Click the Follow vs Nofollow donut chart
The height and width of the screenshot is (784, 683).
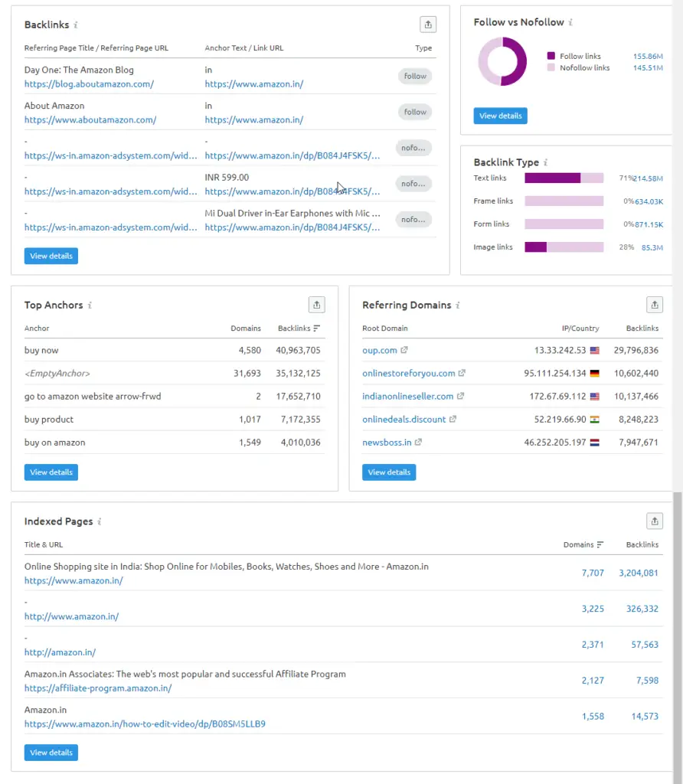click(502, 61)
